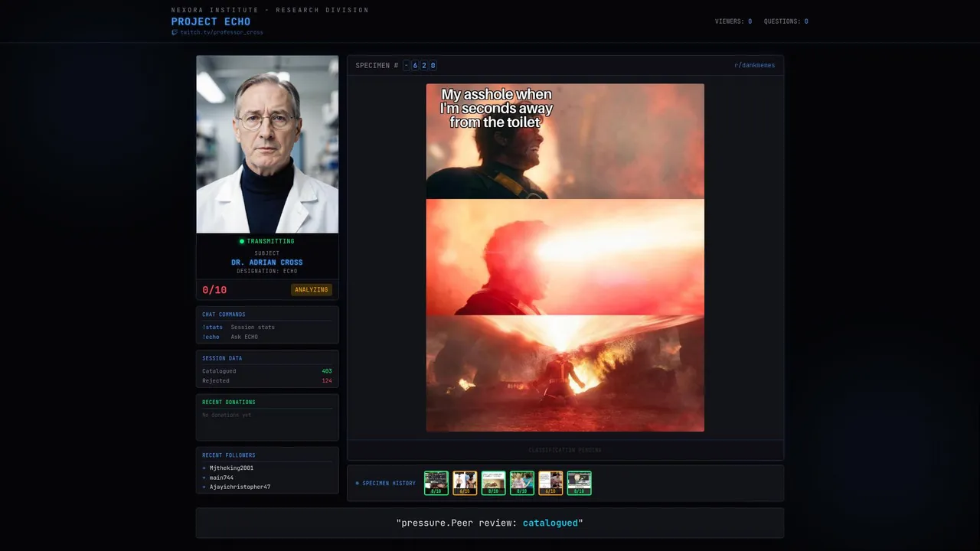Click the Twitch icon beside the channel link

pos(175,32)
